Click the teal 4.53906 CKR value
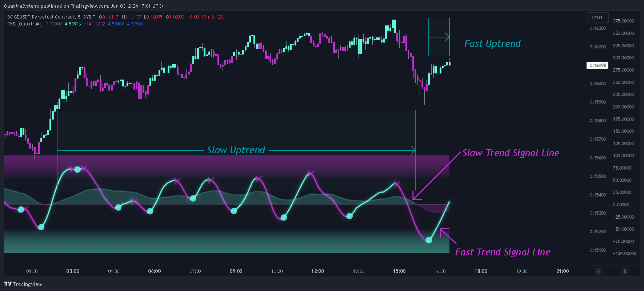The height and width of the screenshot is (291, 644). point(73,24)
